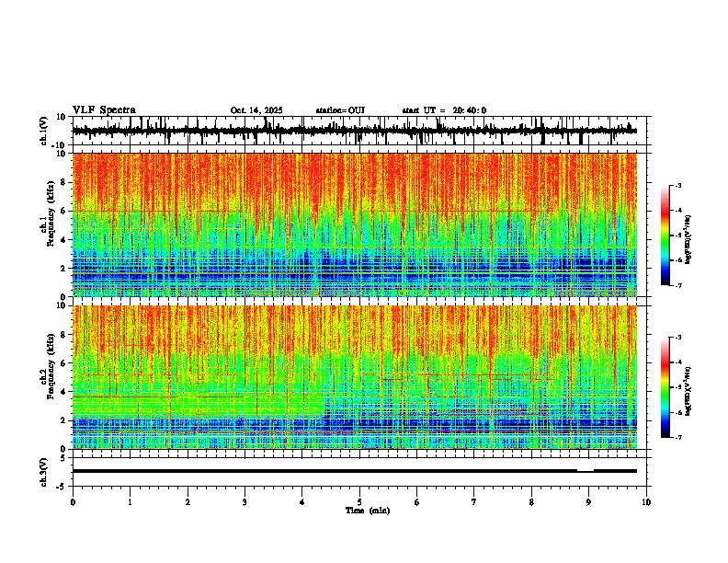728x563 pixels.
Task: Click time axis tick label "5"
Action: (x=359, y=502)
